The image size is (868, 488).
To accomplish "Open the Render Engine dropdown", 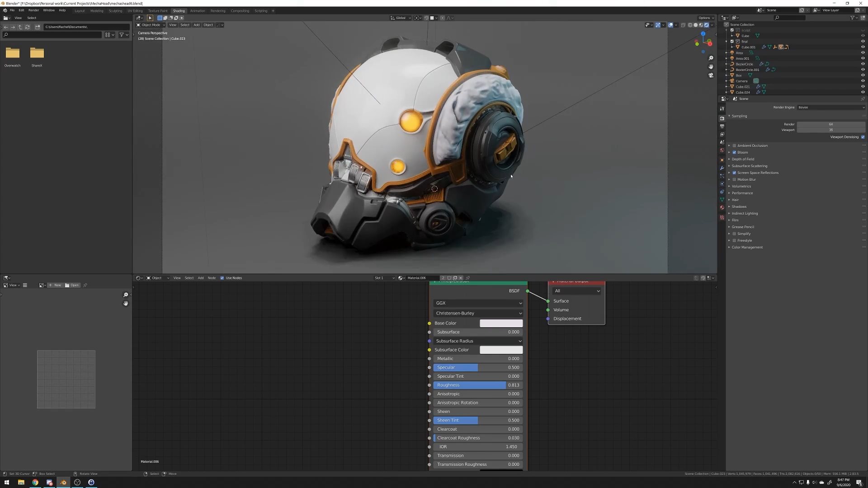I will click(831, 107).
